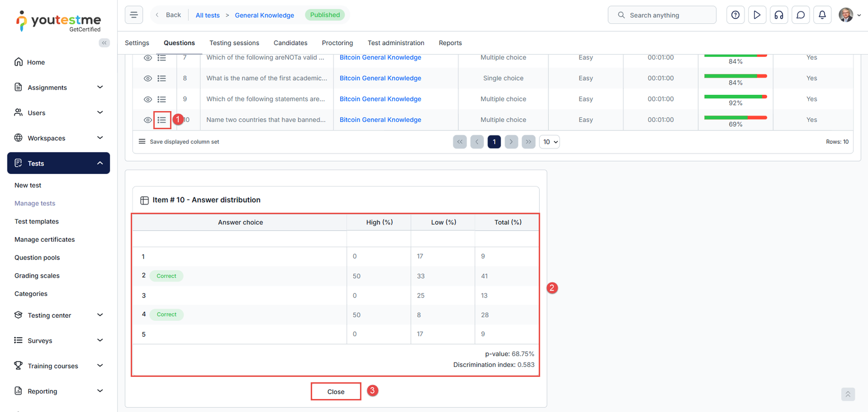This screenshot has width=868, height=412.
Task: Toggle the eye preview icon for question 10
Action: (x=148, y=120)
